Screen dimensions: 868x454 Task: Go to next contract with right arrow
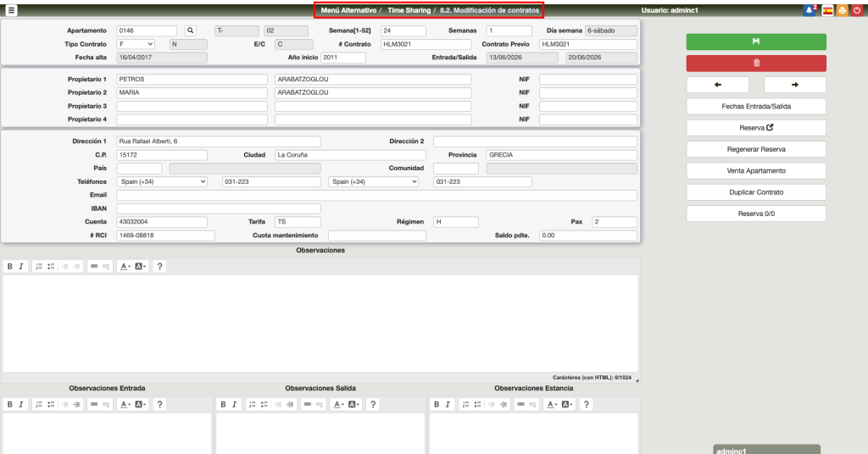[794, 85]
